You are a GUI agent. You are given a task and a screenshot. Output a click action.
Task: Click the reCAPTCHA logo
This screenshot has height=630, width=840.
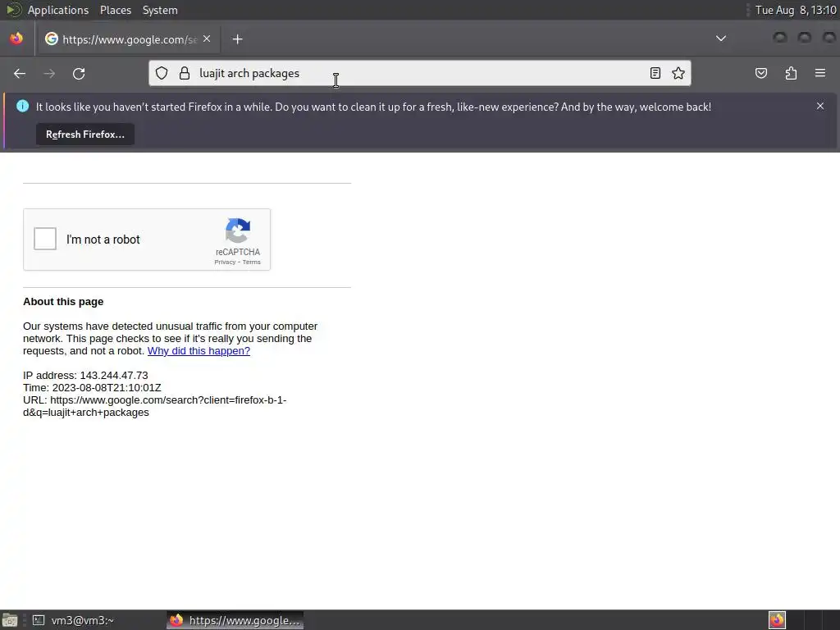point(238,231)
